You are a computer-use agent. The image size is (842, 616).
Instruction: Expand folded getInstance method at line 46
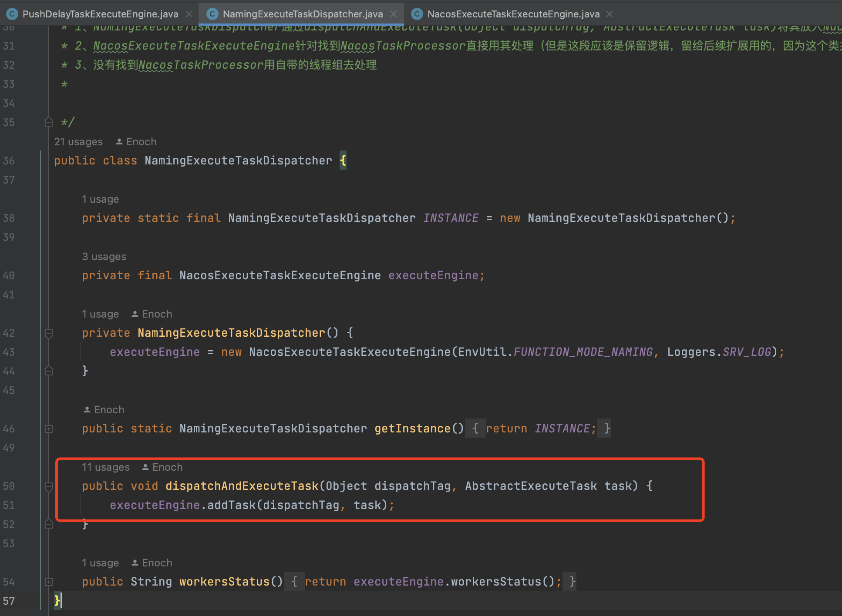coord(49,429)
